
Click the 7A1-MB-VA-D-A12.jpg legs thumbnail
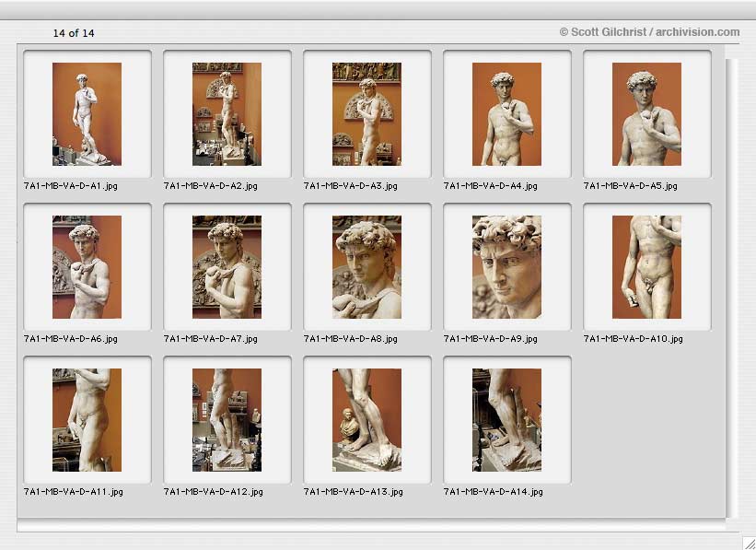[227, 420]
